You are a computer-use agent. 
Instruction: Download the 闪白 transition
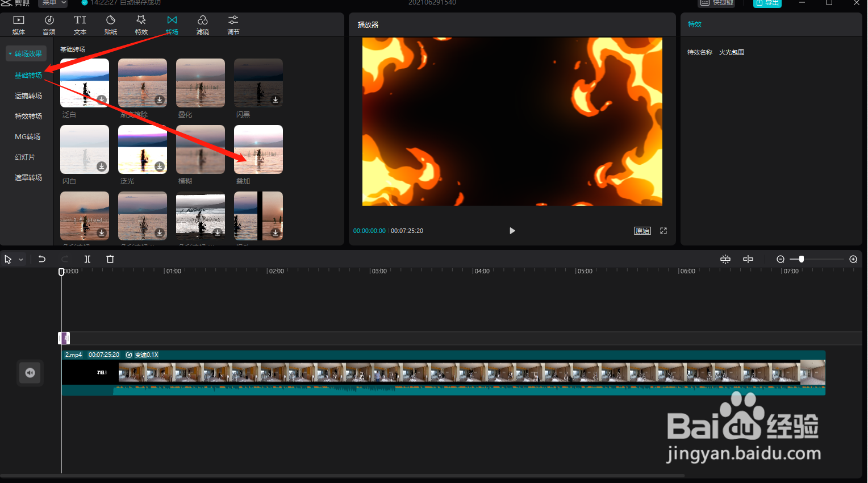(102, 166)
